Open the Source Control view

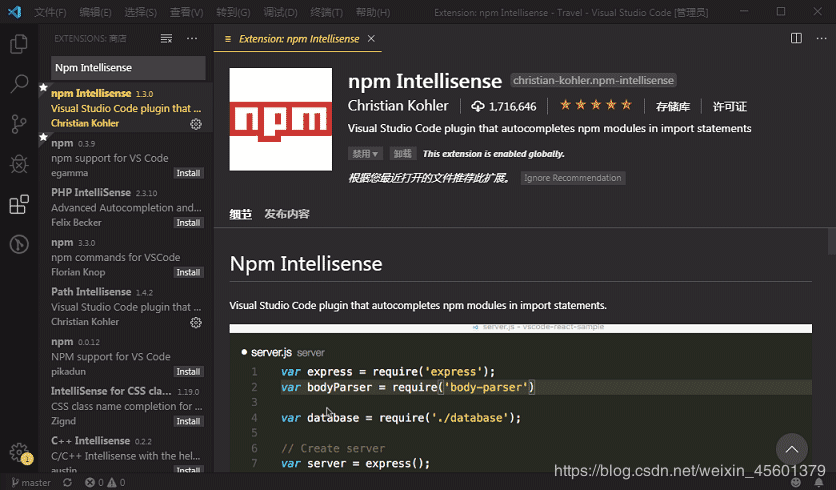[x=18, y=124]
